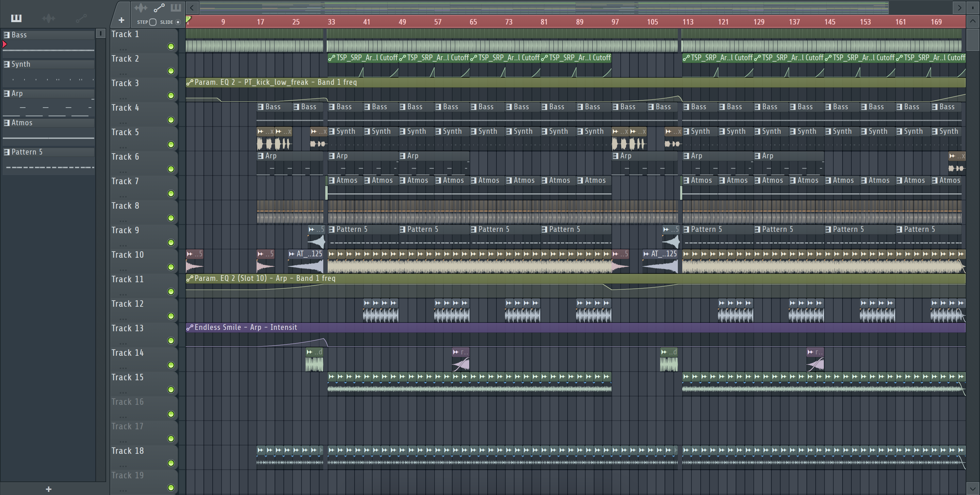Mute Track 3 with its green light
The height and width of the screenshot is (495, 980).
point(171,96)
